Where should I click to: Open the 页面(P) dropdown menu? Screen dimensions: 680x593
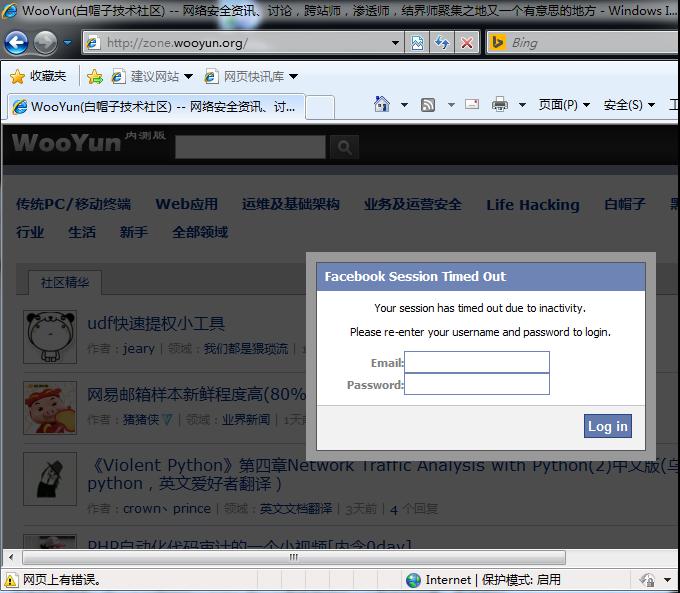pos(564,105)
